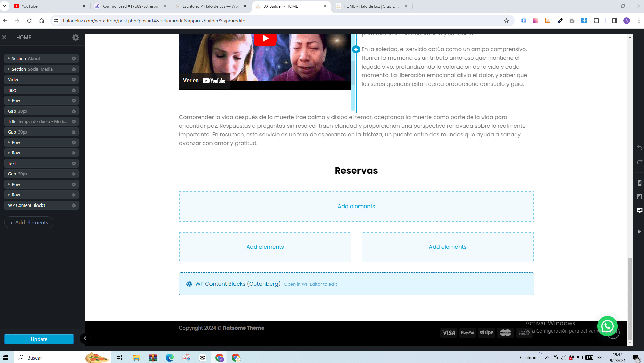Viewport: 644px width, 363px height.
Task: Click Add elements in the left column
Action: 265,247
